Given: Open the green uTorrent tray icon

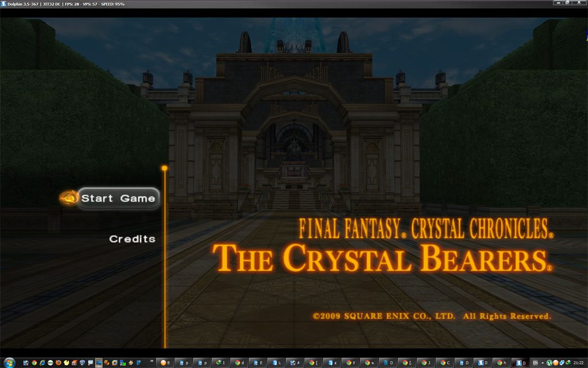Looking at the screenshot, I should click(549, 363).
